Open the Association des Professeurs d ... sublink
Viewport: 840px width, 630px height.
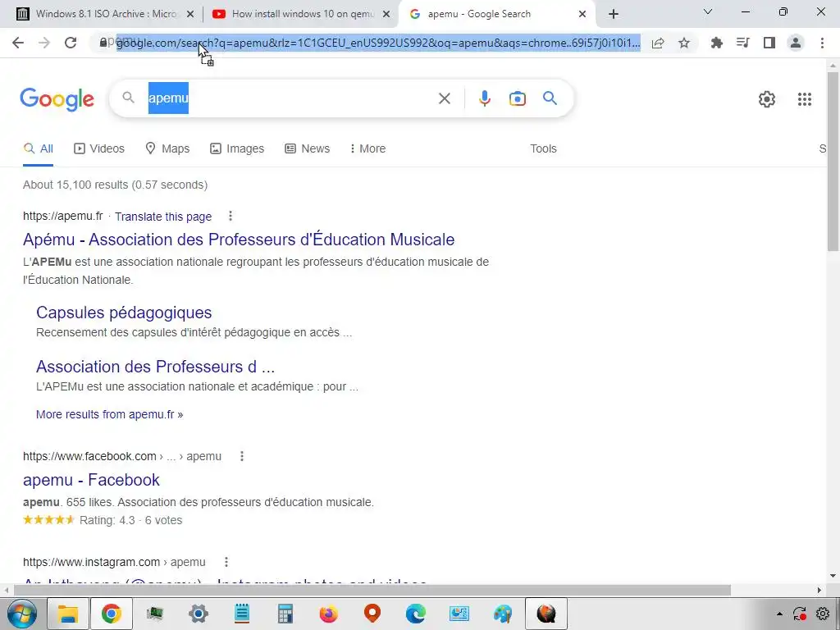tap(155, 367)
